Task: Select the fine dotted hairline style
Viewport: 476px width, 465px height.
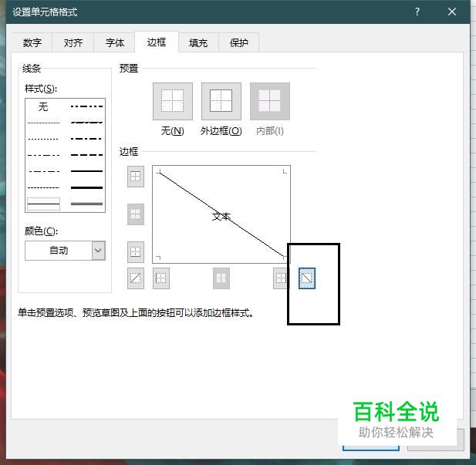Action: pyautogui.click(x=43, y=123)
